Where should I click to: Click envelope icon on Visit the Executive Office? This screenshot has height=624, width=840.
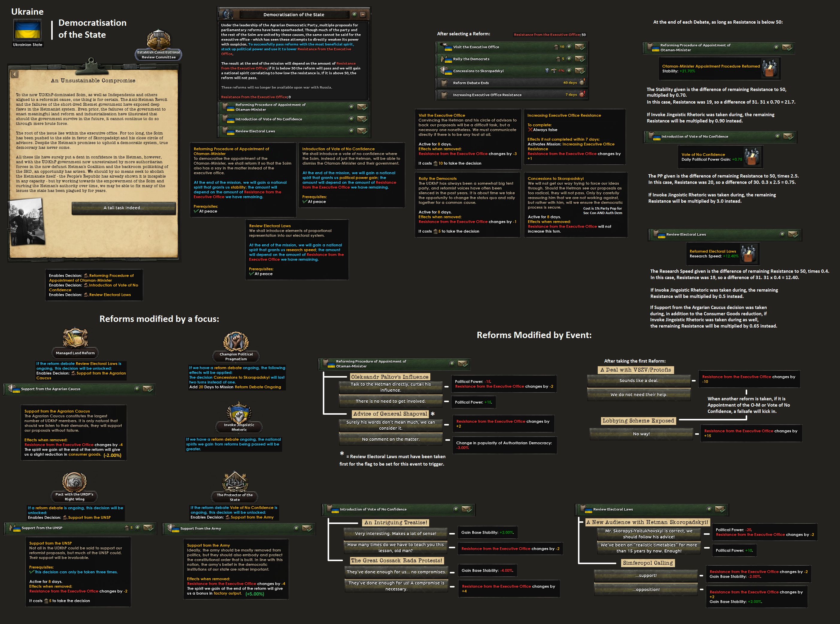[580, 47]
